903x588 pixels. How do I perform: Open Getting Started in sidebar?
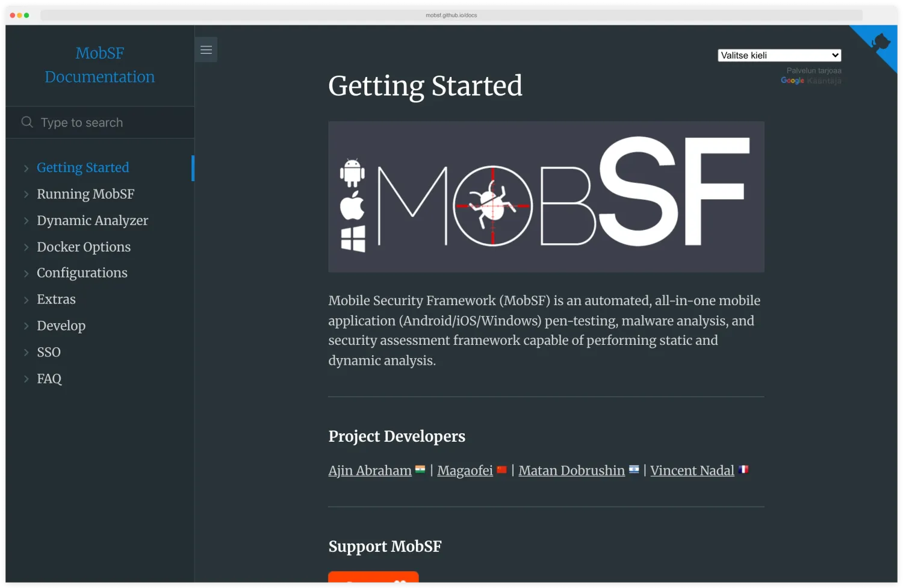tap(83, 168)
